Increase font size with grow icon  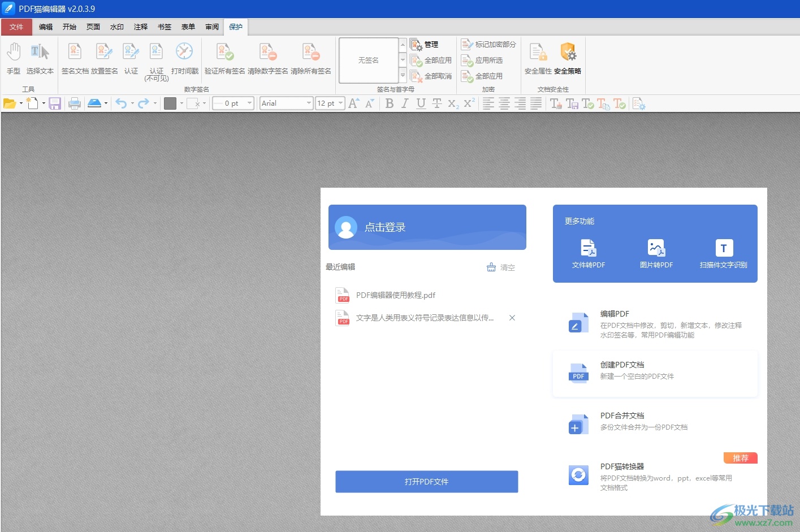tap(354, 103)
